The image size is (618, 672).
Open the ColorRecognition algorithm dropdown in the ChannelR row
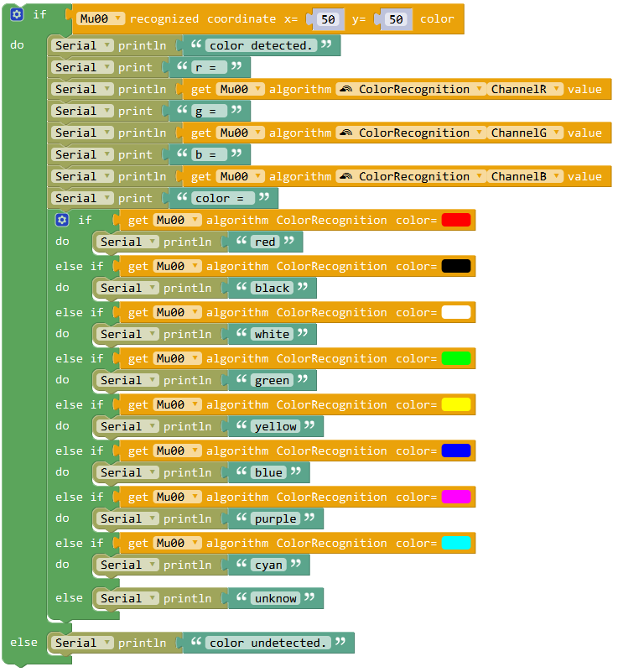411,89
